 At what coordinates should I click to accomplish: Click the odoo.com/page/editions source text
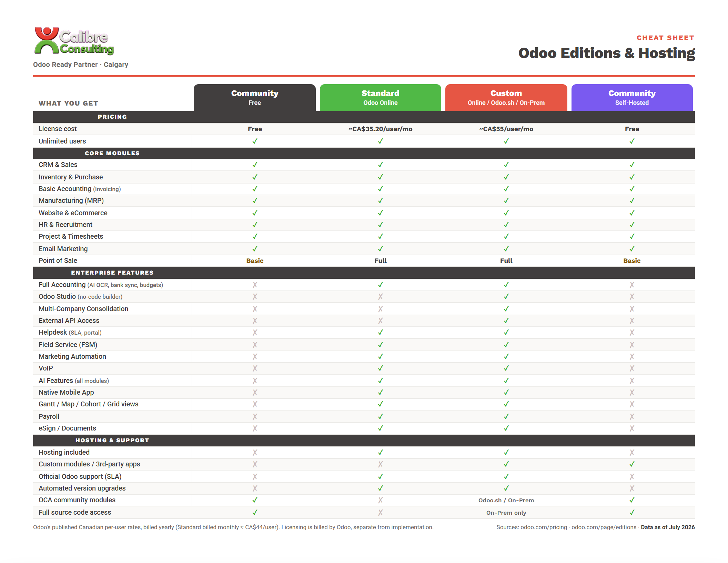coord(604,527)
